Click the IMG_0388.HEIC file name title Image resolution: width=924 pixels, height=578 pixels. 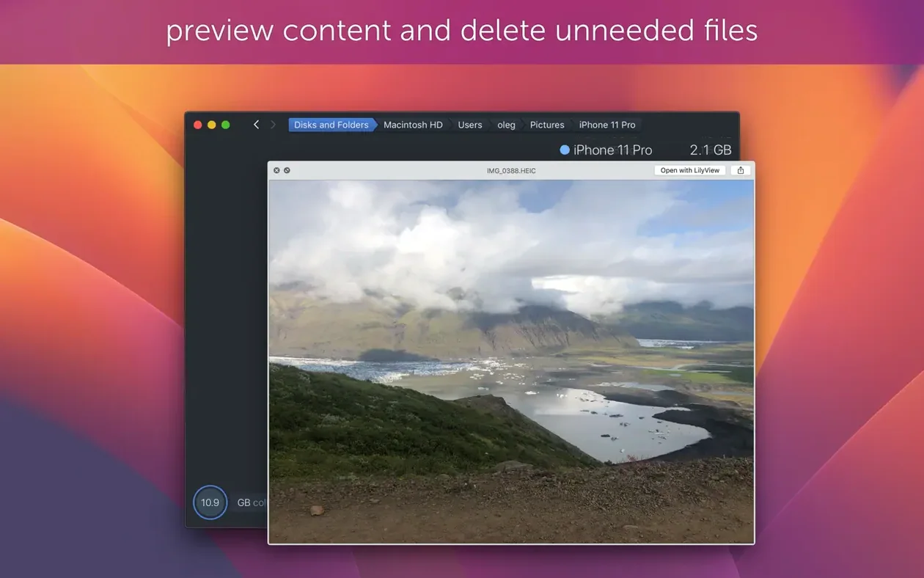click(511, 171)
